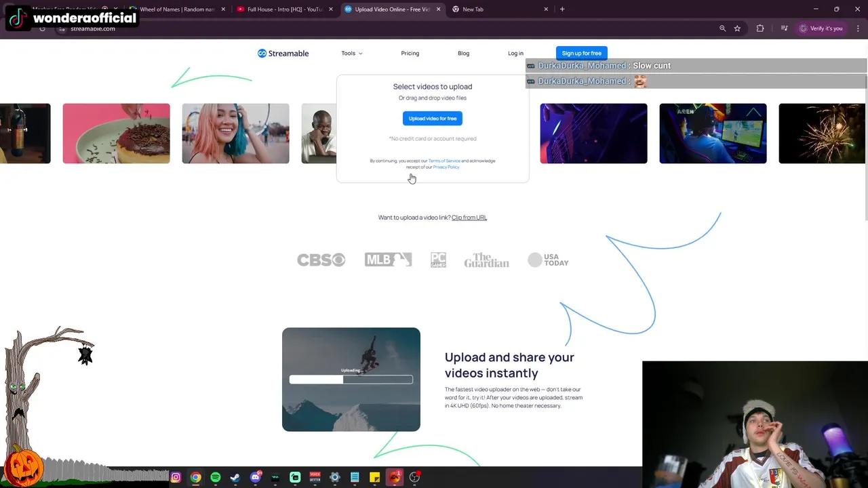The height and width of the screenshot is (488, 868).
Task: Select the pink-haired woman video thumbnail
Action: [x=235, y=134]
